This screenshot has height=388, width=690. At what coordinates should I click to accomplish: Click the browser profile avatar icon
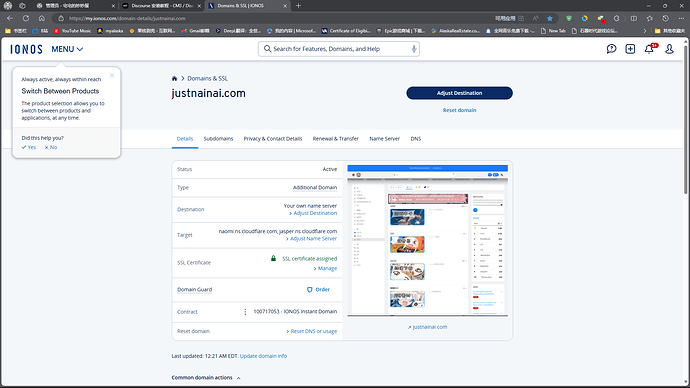pos(8,6)
